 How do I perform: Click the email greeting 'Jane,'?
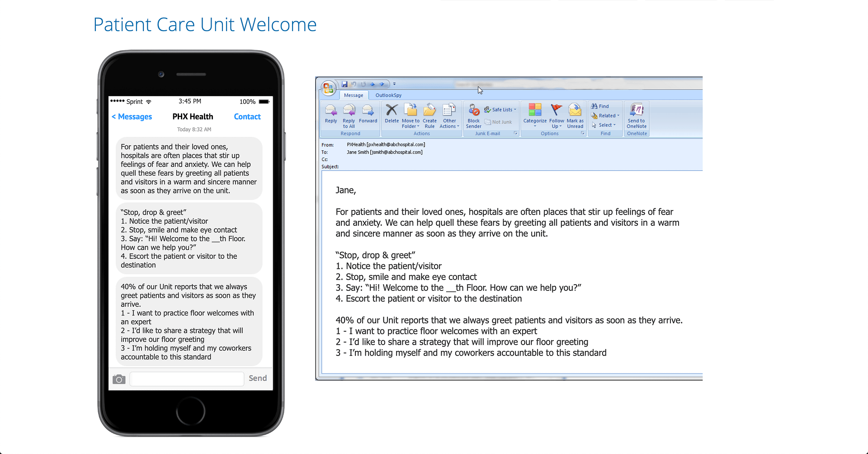pos(346,190)
